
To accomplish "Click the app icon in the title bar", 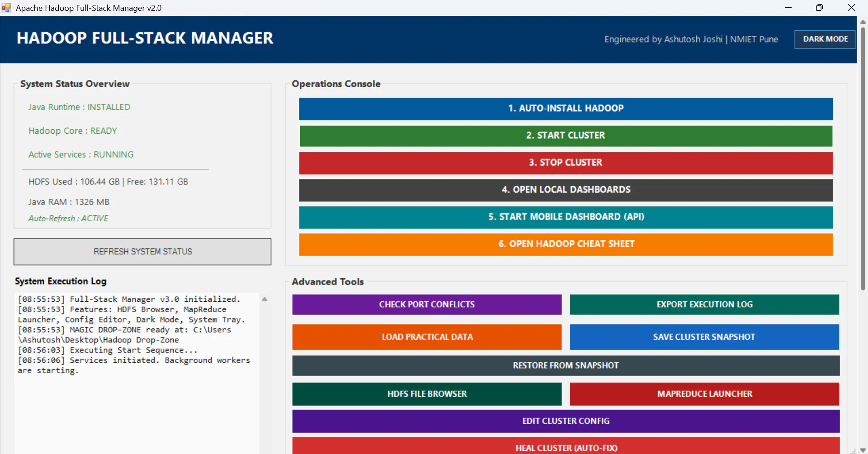I will 6,8.
